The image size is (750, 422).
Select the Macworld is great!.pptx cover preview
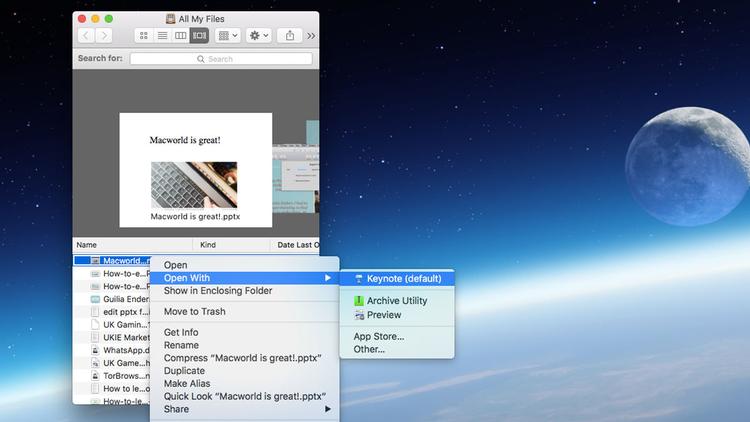point(196,170)
